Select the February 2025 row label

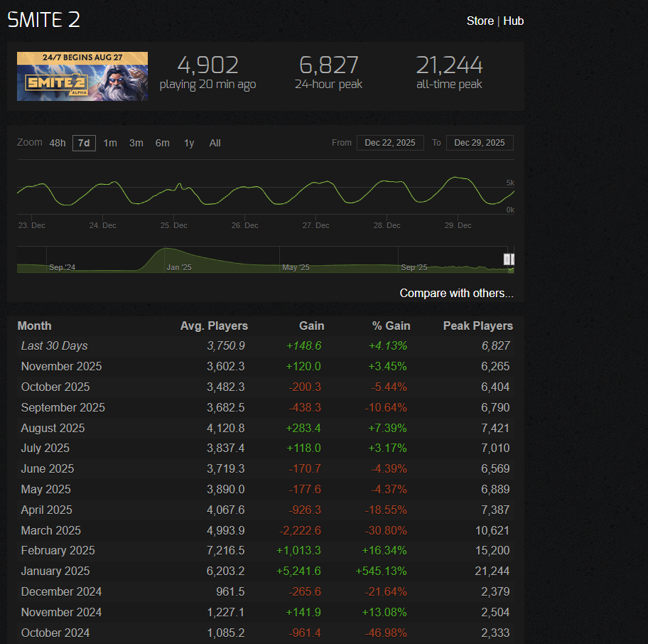click(x=58, y=551)
